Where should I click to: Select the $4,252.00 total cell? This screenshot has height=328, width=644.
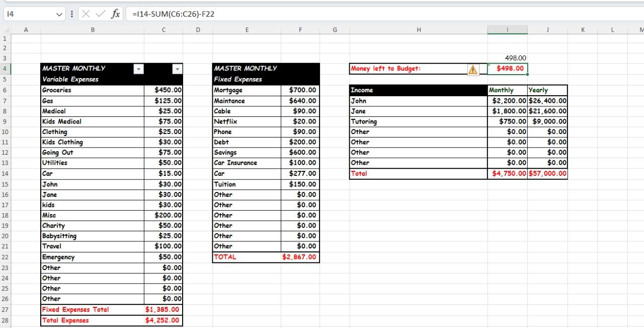click(x=164, y=320)
